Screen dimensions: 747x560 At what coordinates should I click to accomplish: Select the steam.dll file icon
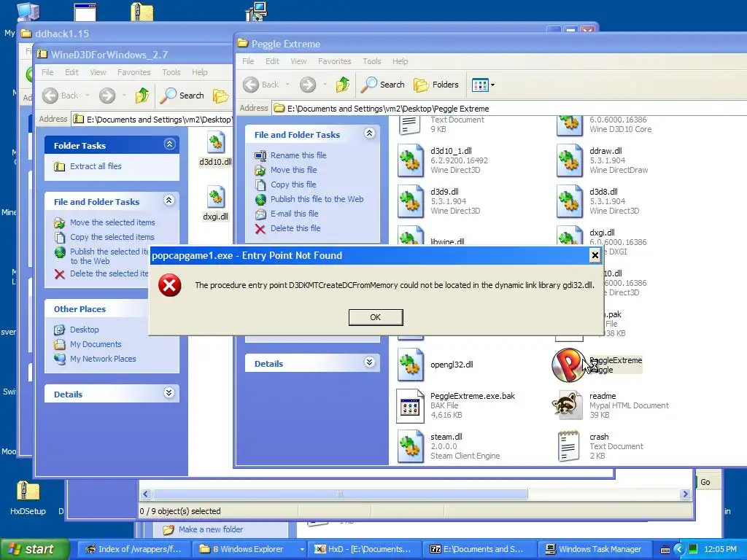(x=410, y=446)
